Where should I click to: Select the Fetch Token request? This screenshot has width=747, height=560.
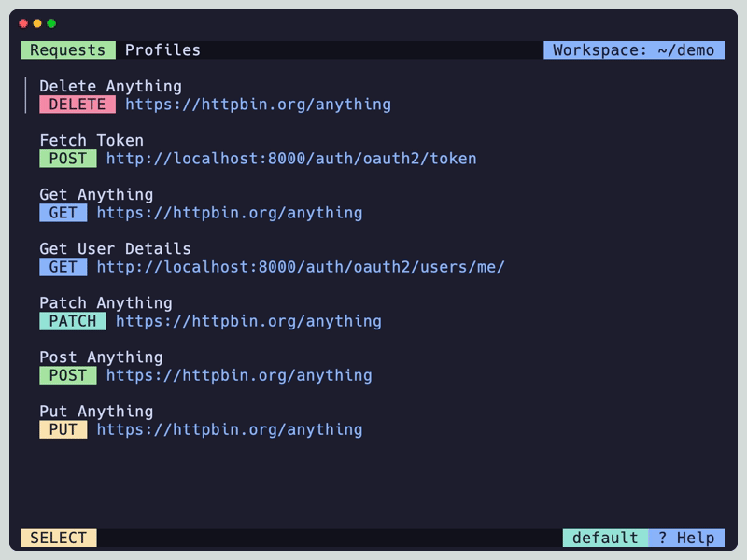click(x=92, y=141)
